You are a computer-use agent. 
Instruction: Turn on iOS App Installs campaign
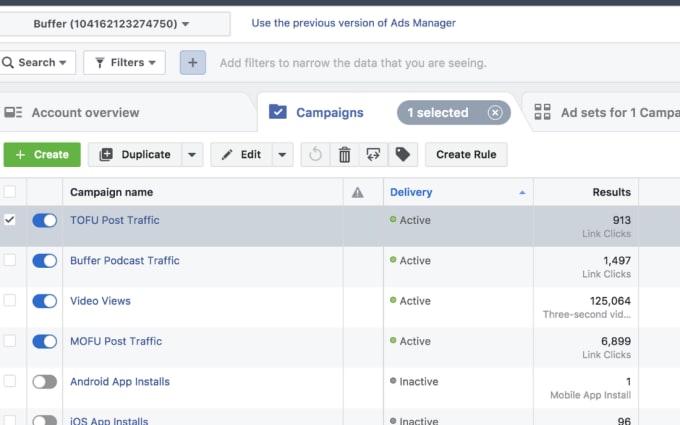pyautogui.click(x=45, y=420)
